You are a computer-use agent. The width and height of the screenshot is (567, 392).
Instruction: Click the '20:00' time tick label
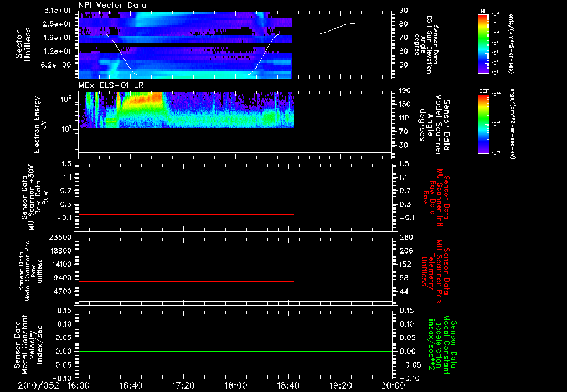pyautogui.click(x=393, y=385)
